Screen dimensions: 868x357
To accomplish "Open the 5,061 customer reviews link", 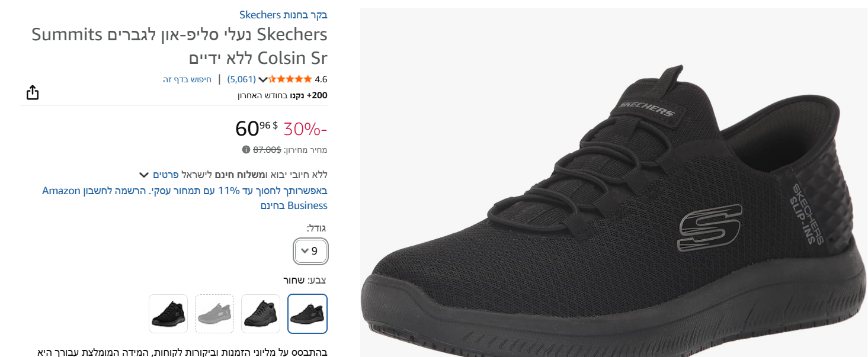I will (241, 79).
